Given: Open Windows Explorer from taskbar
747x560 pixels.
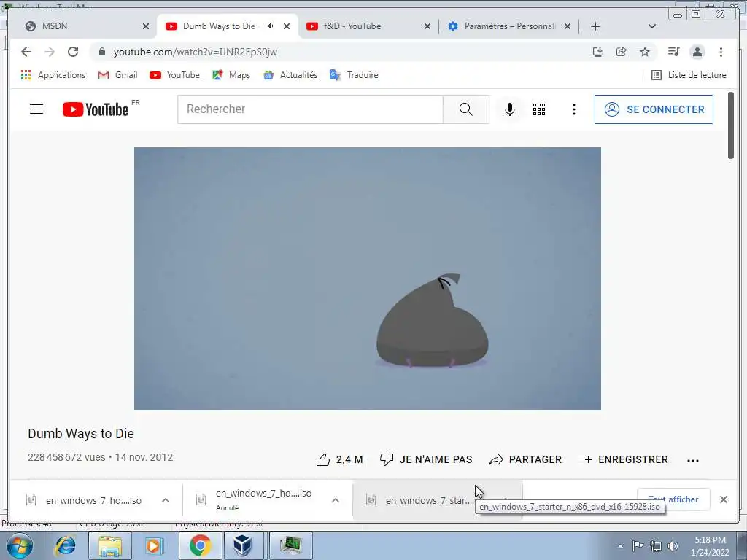Looking at the screenshot, I should pyautogui.click(x=110, y=545).
